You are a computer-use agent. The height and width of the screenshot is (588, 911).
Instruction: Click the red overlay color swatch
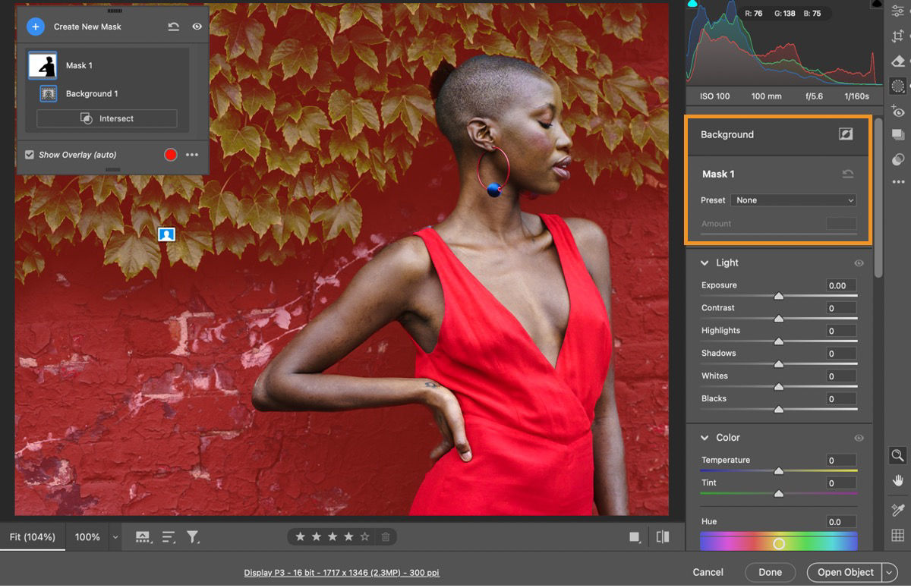(169, 155)
